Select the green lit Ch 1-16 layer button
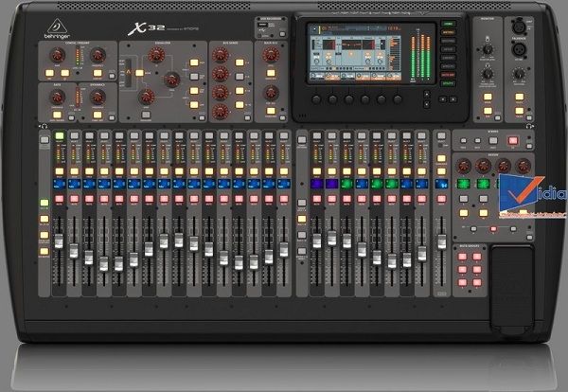Image resolution: width=568 pixels, height=392 pixels. [44, 203]
